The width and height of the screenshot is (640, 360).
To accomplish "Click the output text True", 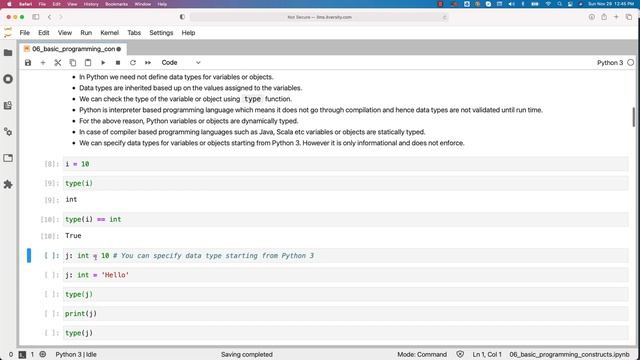I will click(x=73, y=236).
